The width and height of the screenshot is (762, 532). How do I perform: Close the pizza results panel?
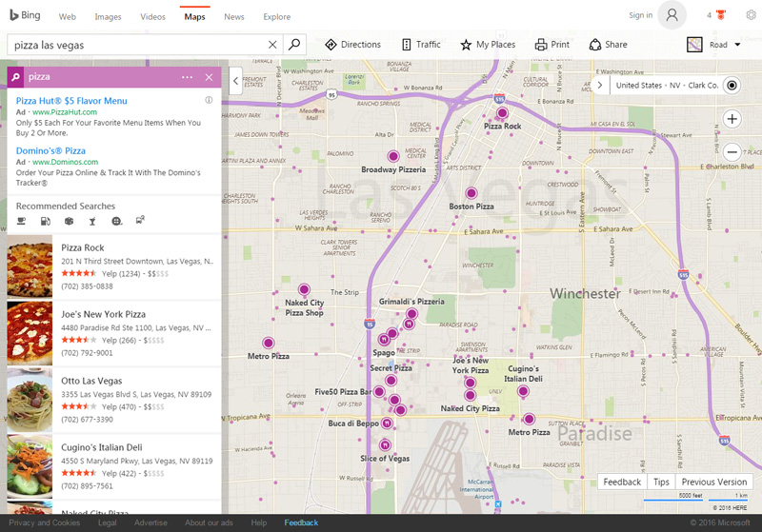pos(209,77)
